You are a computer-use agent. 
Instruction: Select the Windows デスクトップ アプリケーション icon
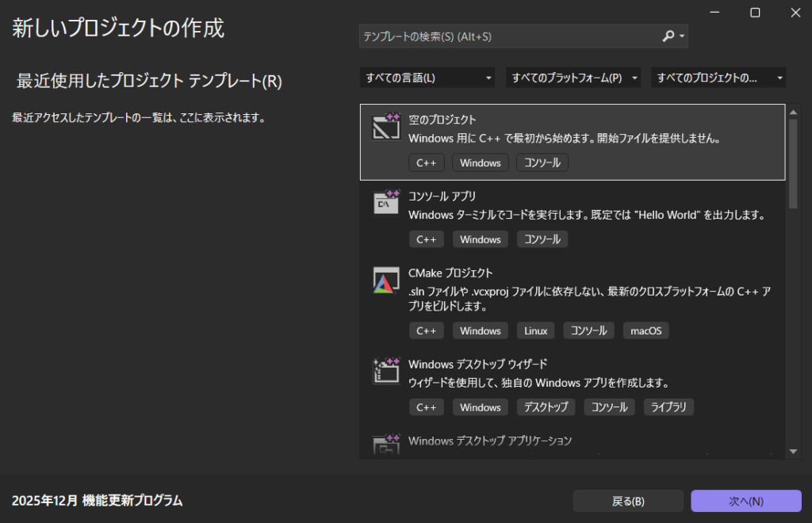pyautogui.click(x=386, y=445)
